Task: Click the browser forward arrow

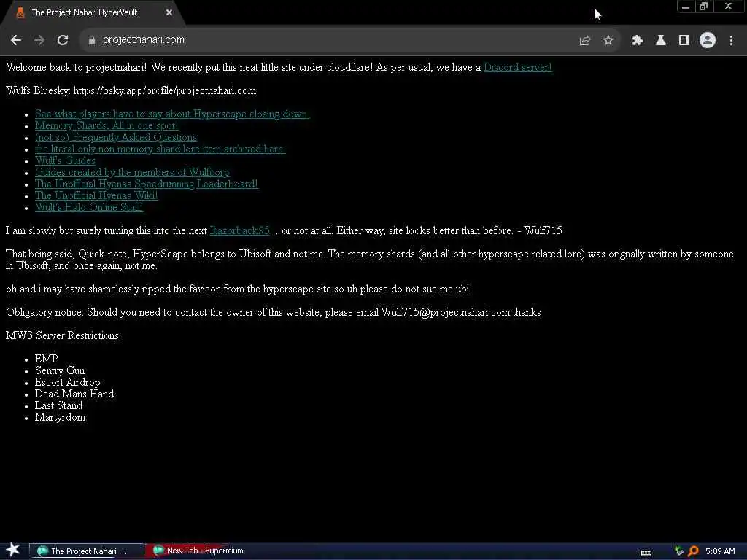Action: pos(39,40)
